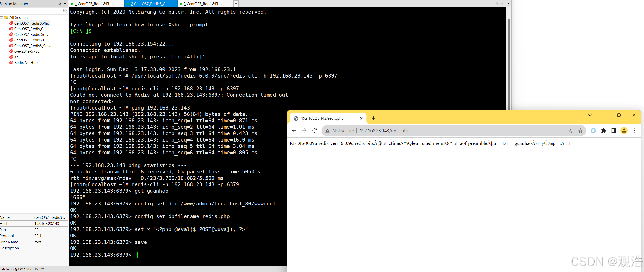Click the blue circle extension icon
This screenshot has width=644, height=272.
click(593, 131)
